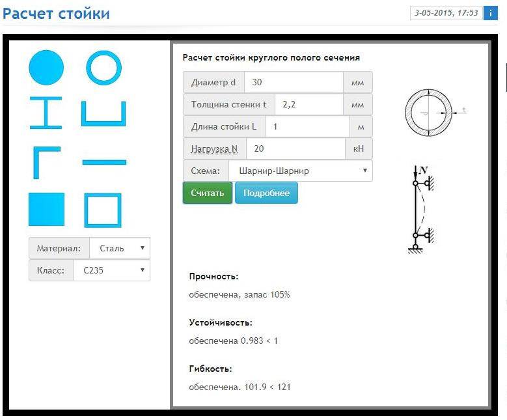
Task: Click the text 'обеспечена, запас 105%'
Action: click(240, 295)
